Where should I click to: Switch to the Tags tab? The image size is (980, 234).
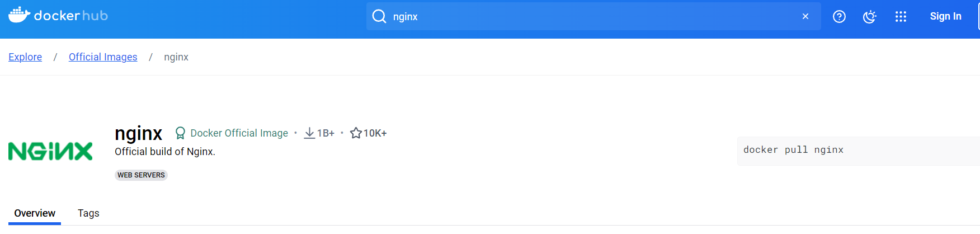tap(88, 213)
